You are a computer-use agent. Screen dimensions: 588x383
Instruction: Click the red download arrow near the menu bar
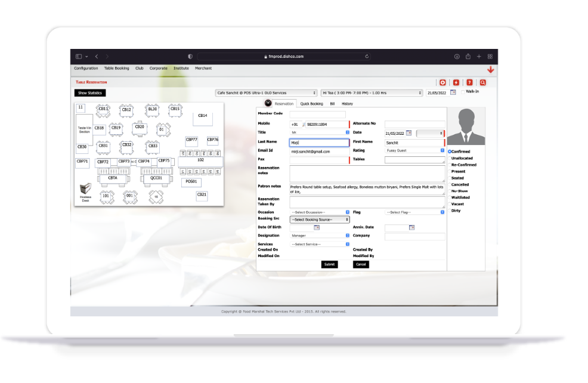tap(491, 69)
